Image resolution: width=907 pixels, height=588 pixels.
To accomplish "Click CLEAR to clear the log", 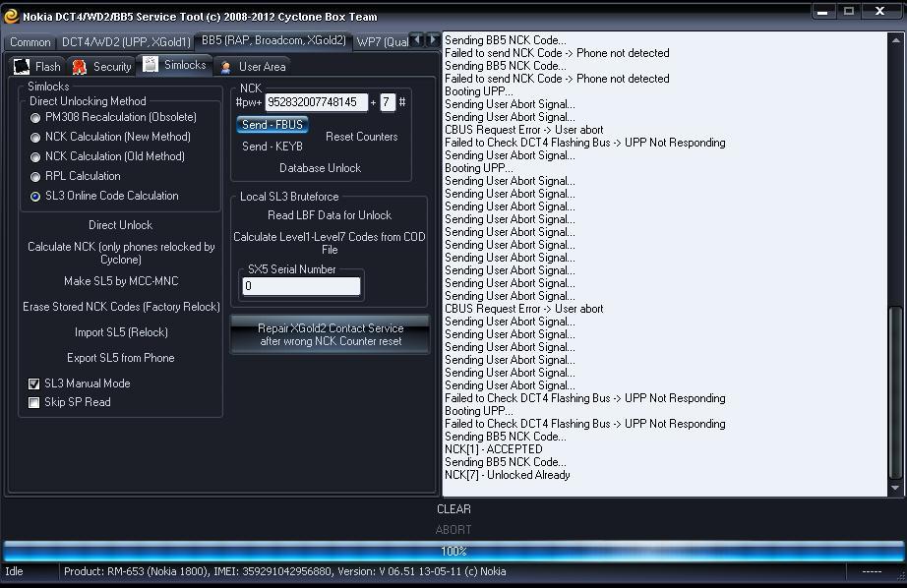I will pyautogui.click(x=453, y=508).
